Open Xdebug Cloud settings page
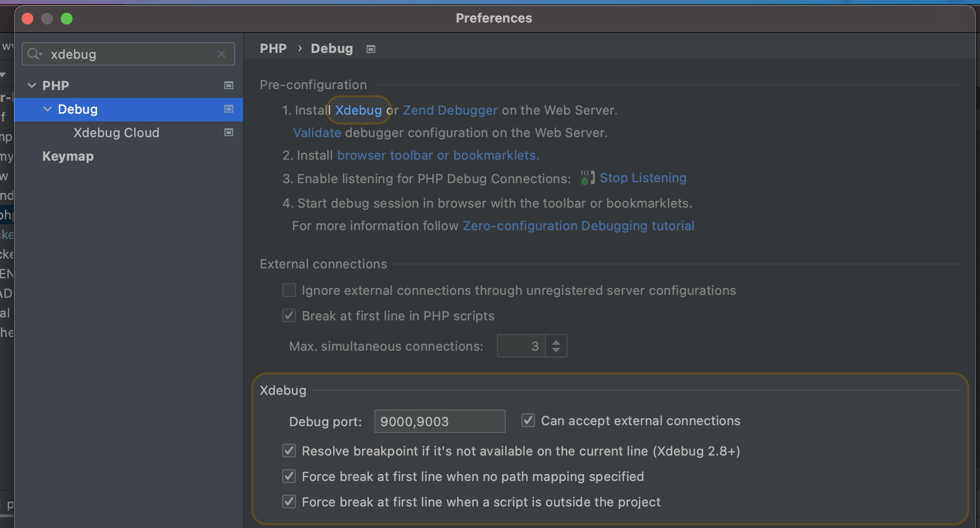Image resolution: width=980 pixels, height=528 pixels. (x=116, y=133)
